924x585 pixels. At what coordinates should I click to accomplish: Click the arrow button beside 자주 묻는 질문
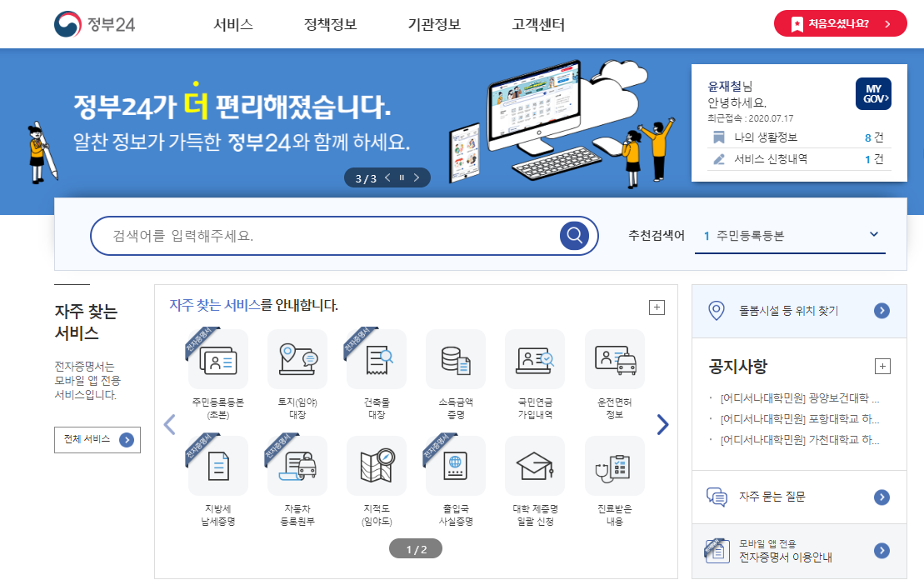pyautogui.click(x=882, y=497)
